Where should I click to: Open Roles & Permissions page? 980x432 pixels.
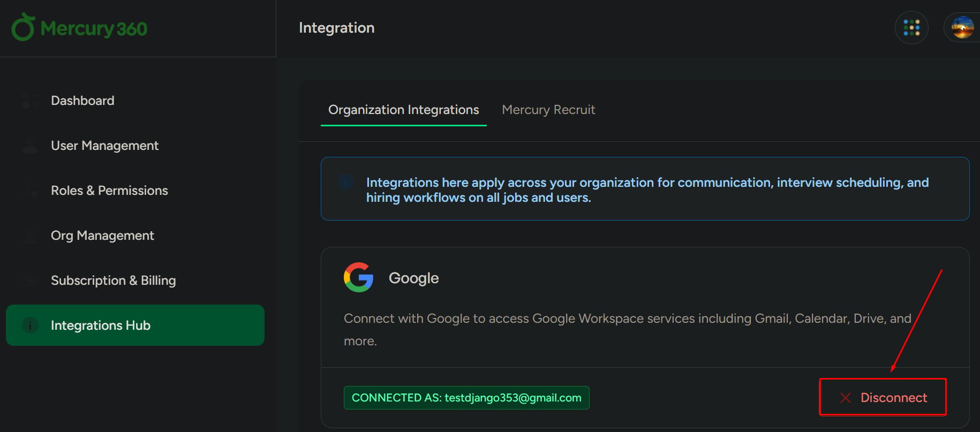tap(135, 191)
